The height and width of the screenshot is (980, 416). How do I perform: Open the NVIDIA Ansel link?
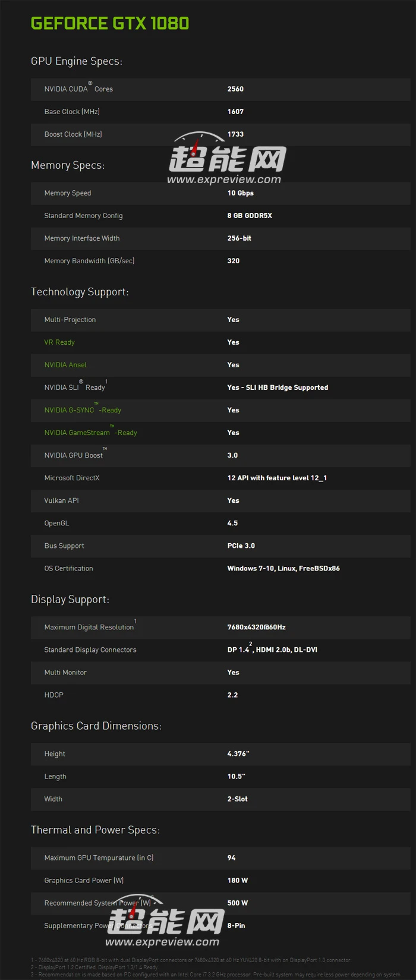[65, 365]
